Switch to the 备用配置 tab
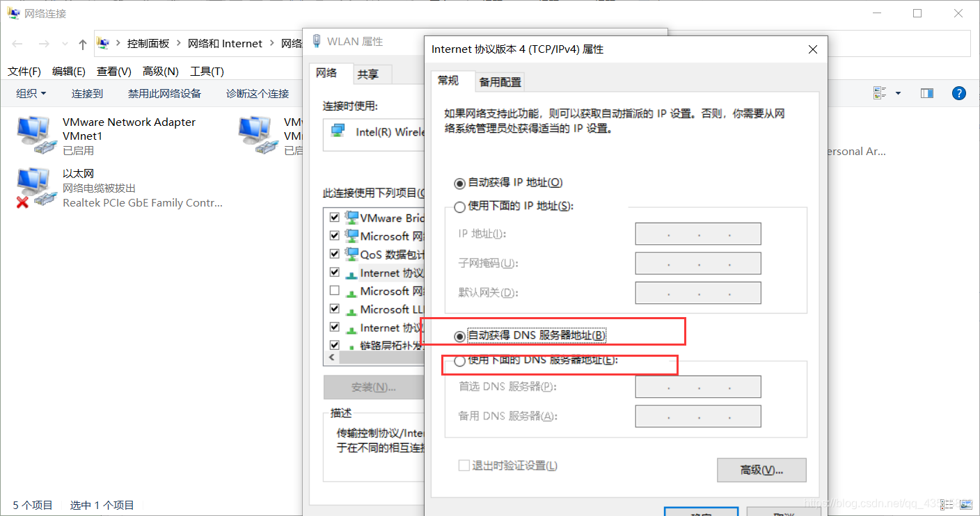Screen dimensions: 980x516 500,82
